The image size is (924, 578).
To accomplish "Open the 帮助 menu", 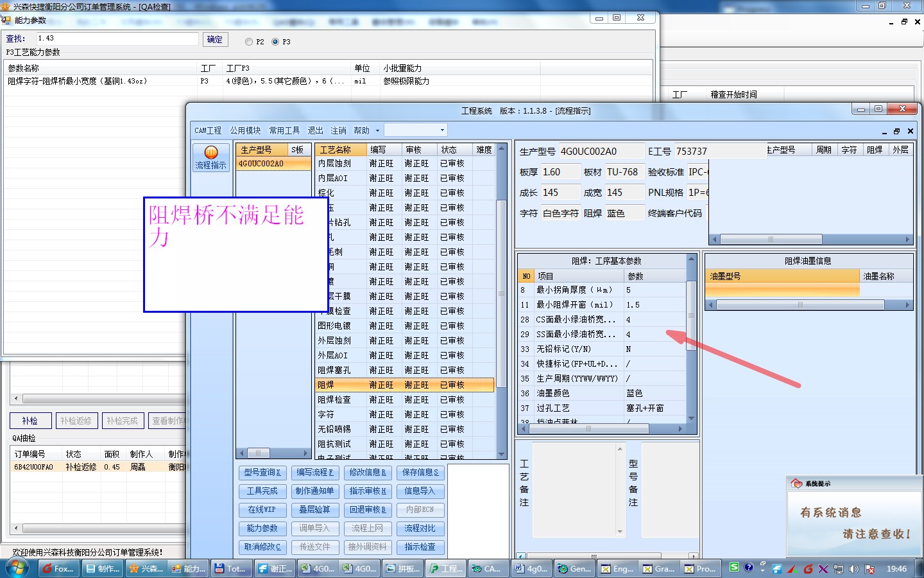I will [x=361, y=130].
